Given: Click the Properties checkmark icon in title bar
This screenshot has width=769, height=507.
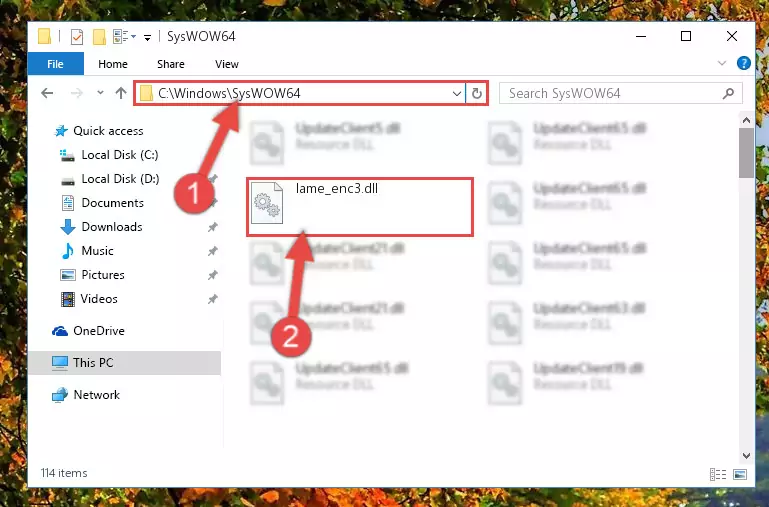Looking at the screenshot, I should point(77,37).
